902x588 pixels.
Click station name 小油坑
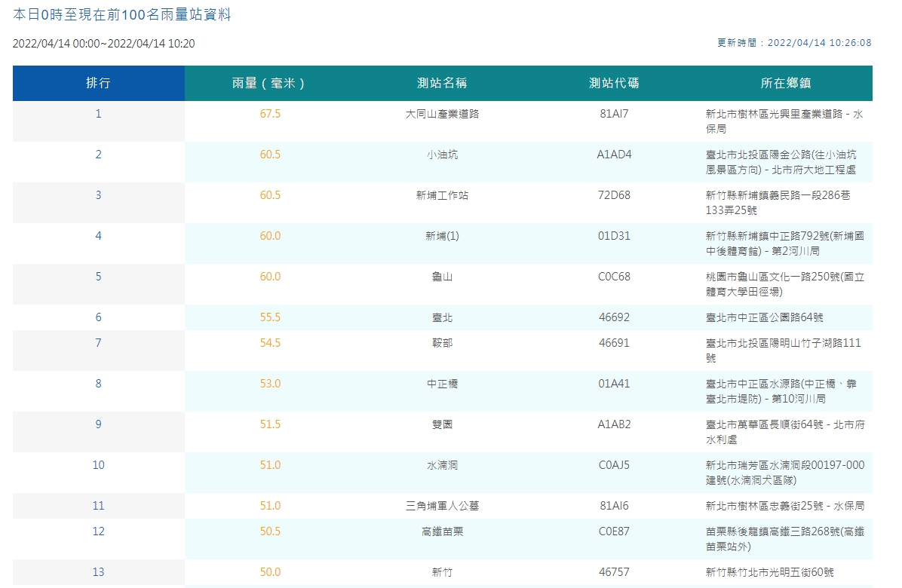pyautogui.click(x=443, y=155)
